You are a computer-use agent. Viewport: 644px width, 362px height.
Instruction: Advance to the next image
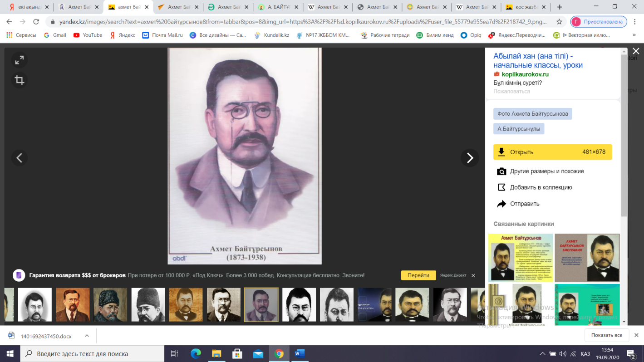coord(470,158)
